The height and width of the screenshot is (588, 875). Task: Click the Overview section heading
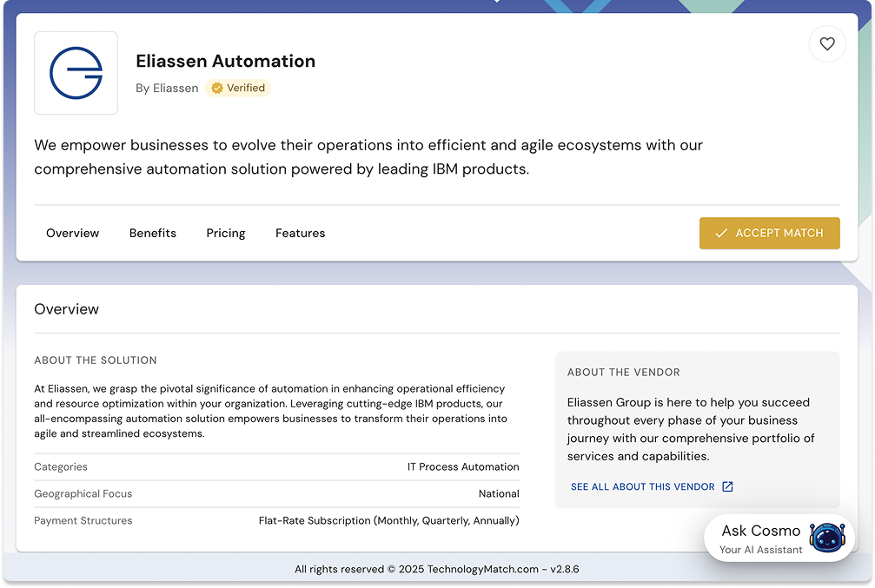tap(66, 309)
